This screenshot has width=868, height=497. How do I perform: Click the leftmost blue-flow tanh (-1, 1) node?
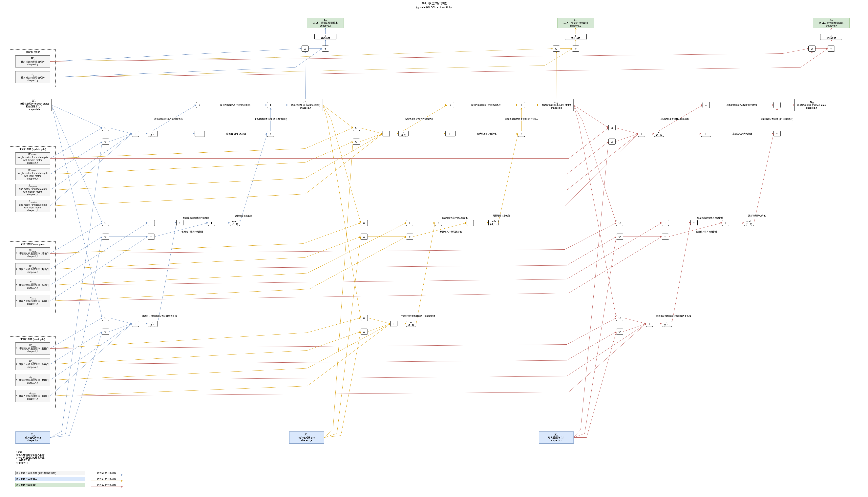click(235, 223)
